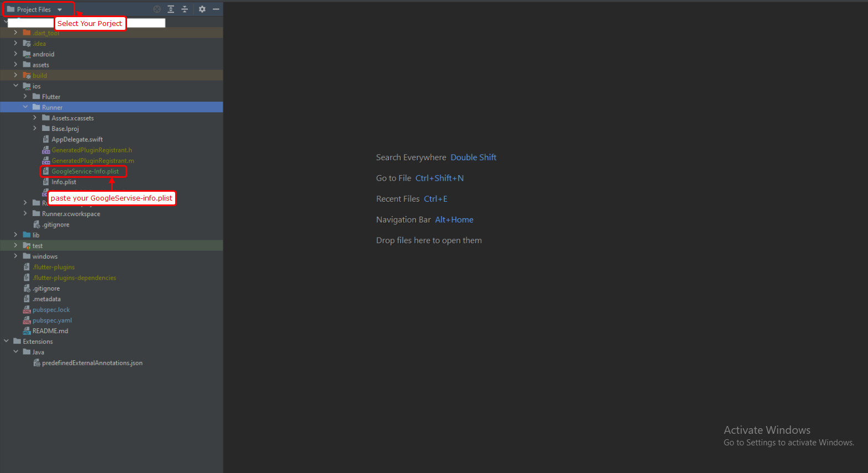Click the README.md file icon
The width and height of the screenshot is (868, 473).
(x=27, y=331)
